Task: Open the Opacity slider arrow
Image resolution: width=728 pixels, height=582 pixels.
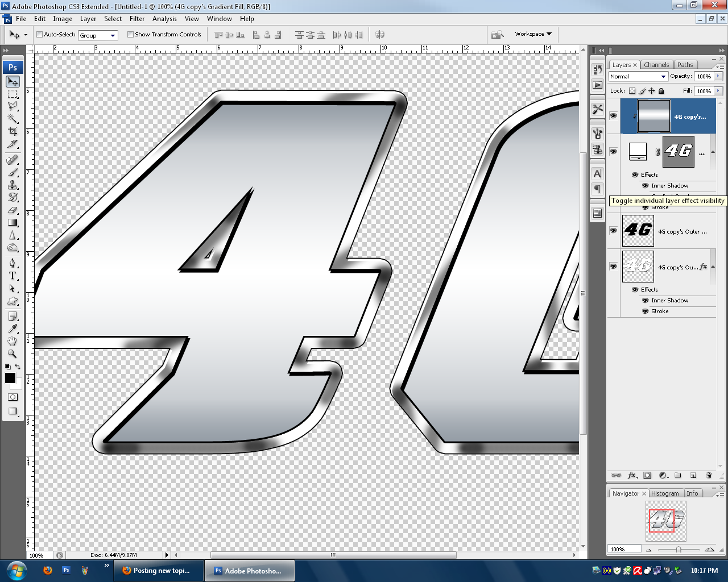Action: (718, 76)
